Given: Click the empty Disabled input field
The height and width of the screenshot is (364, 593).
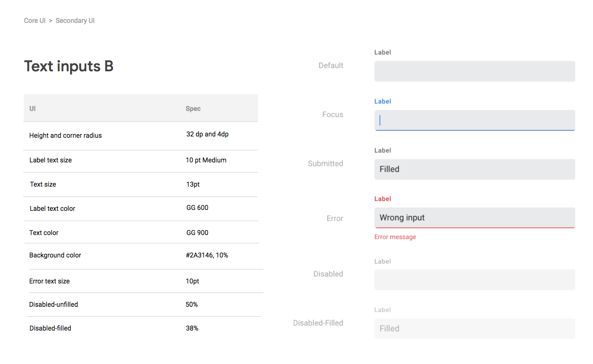Looking at the screenshot, I should click(475, 279).
